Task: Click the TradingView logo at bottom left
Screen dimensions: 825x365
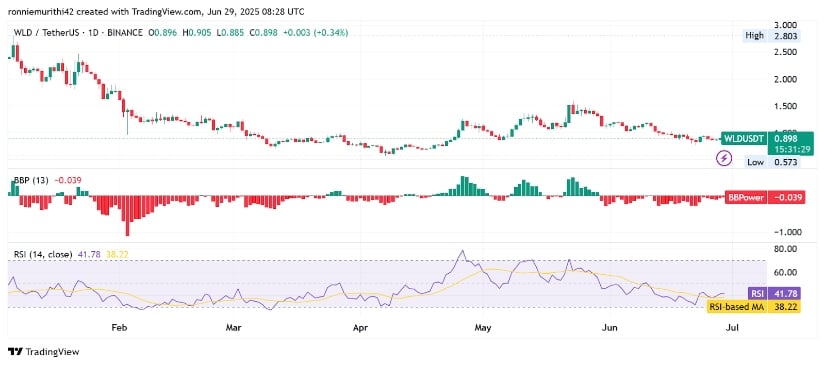Action: [x=44, y=352]
